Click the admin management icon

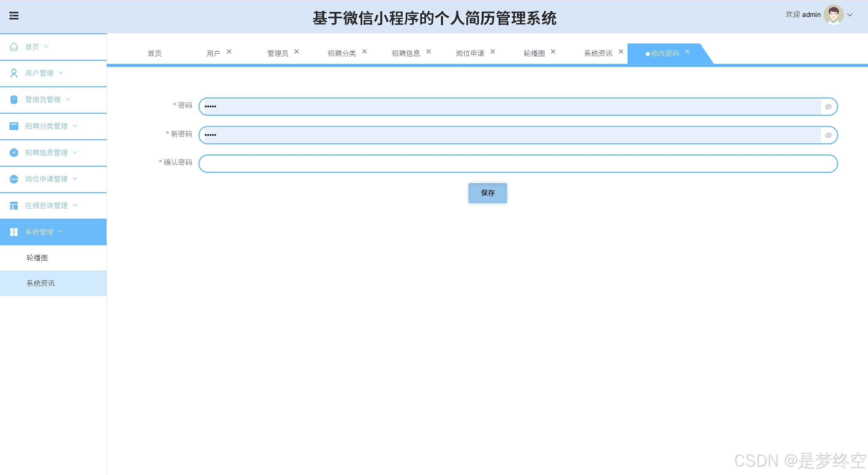(14, 99)
